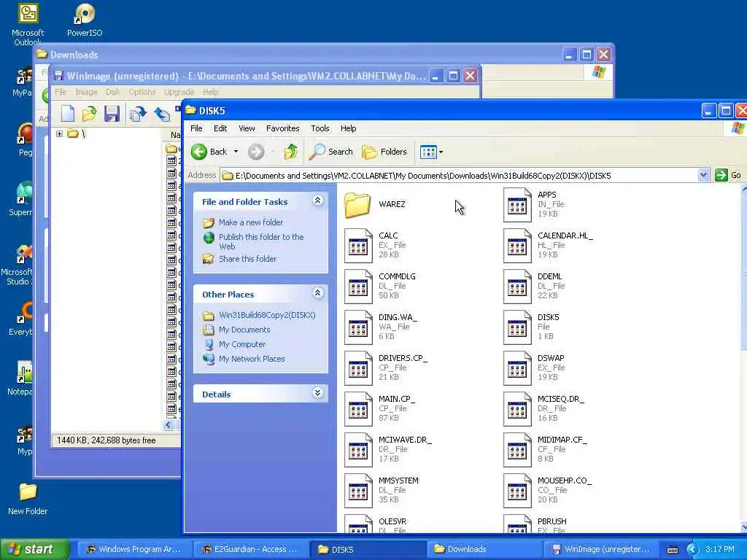The height and width of the screenshot is (560, 747).
Task: Click the Open image icon in WinImage
Action: click(x=89, y=113)
